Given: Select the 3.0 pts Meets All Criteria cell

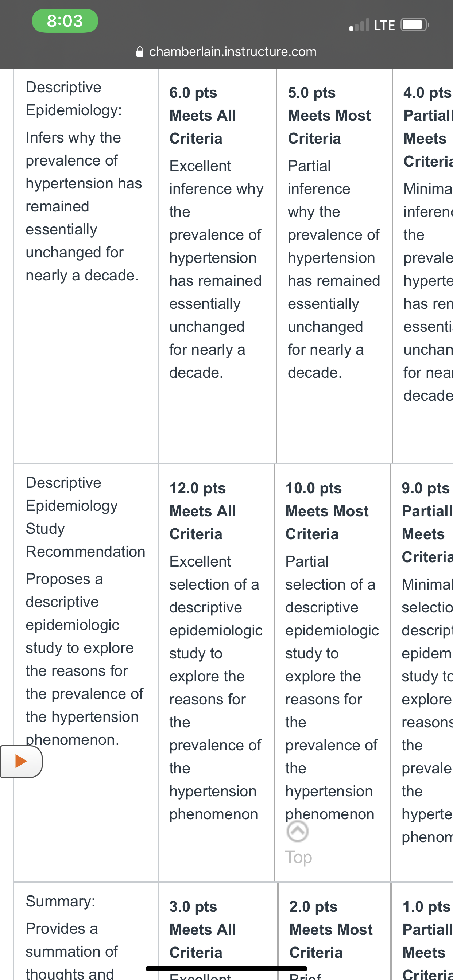Looking at the screenshot, I should tap(218, 931).
